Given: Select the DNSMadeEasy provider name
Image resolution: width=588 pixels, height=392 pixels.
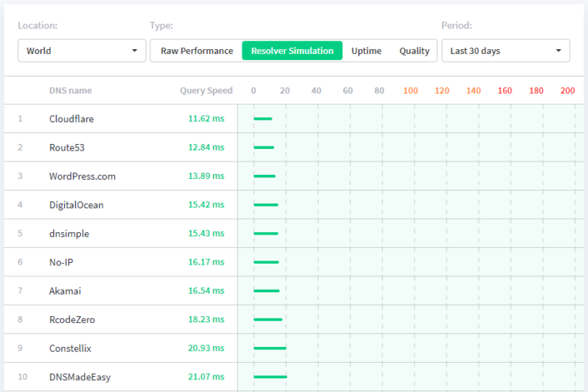Looking at the screenshot, I should click(x=80, y=377).
